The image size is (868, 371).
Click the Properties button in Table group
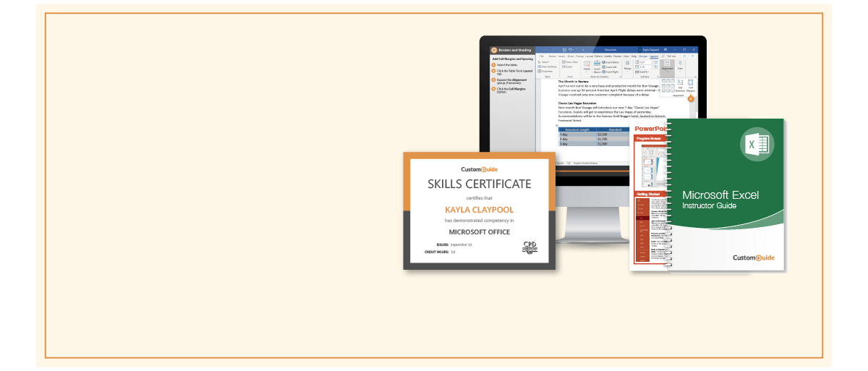tap(548, 72)
